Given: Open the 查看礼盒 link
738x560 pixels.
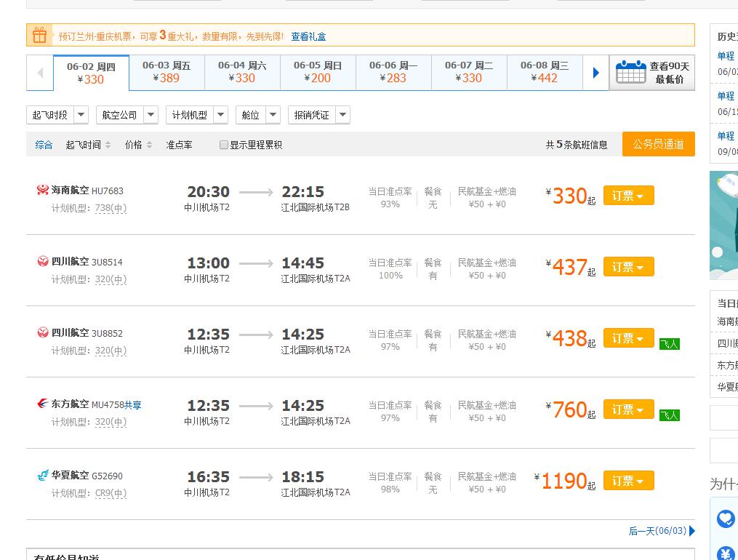Looking at the screenshot, I should point(308,36).
